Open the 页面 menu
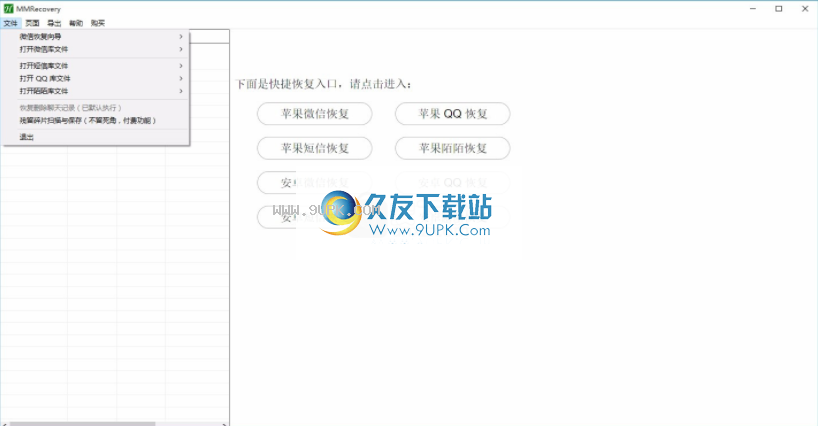Screen dimensions: 818x426 point(32,23)
